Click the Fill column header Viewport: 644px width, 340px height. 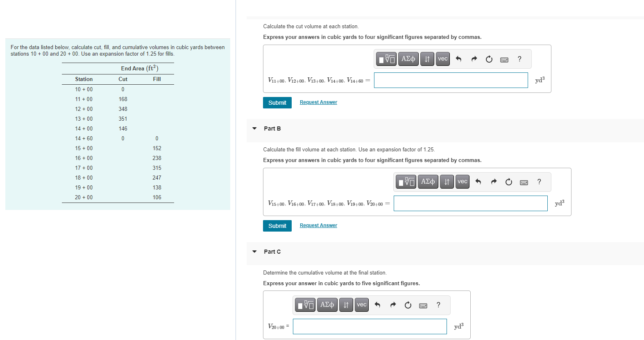tap(157, 79)
